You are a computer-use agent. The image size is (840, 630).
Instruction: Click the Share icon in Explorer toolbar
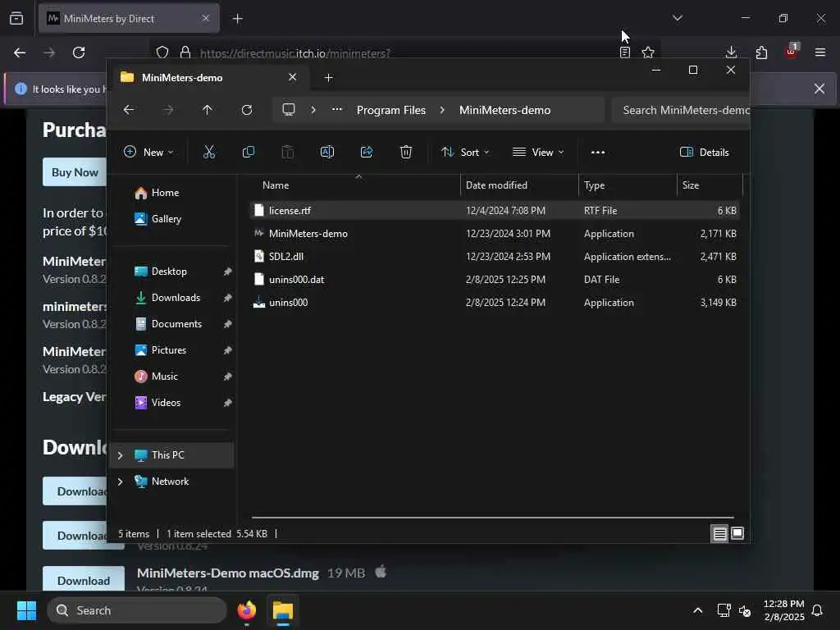click(x=367, y=152)
